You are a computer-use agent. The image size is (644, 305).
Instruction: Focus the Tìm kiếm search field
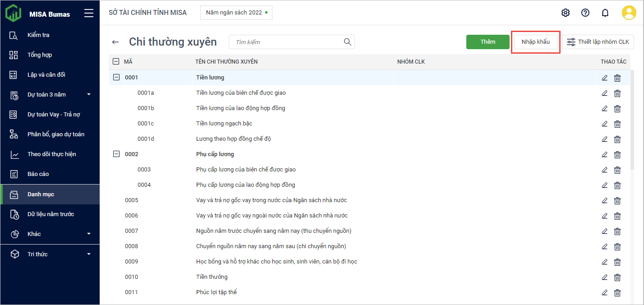tap(286, 42)
